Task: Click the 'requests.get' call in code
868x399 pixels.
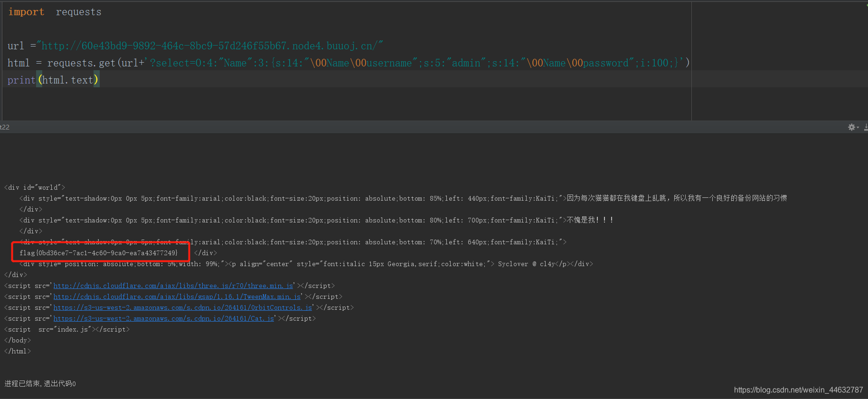Action: tap(81, 63)
